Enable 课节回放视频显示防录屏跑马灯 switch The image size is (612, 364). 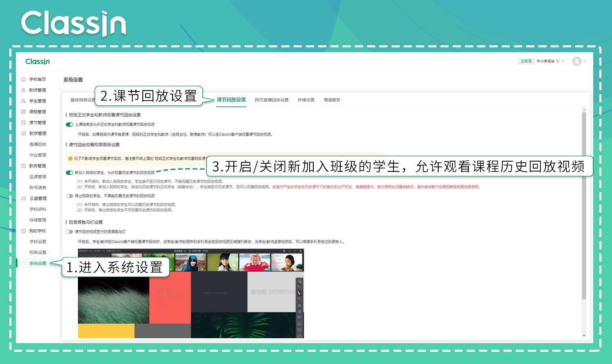point(69,232)
